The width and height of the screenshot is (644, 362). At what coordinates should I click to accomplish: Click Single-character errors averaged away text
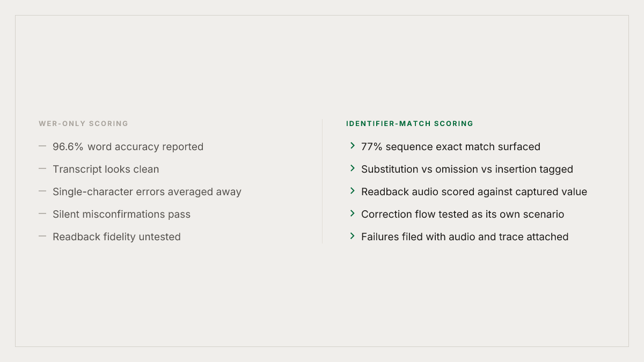pyautogui.click(x=147, y=191)
